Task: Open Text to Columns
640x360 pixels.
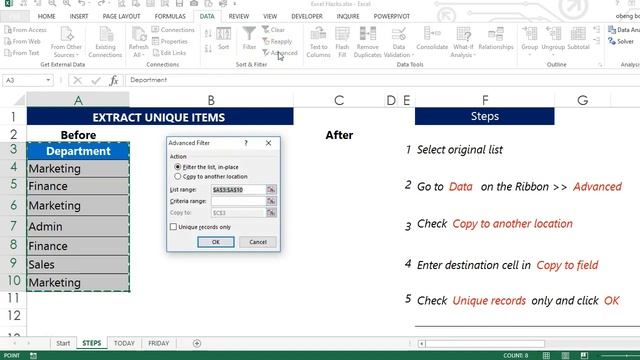Action: pos(318,42)
